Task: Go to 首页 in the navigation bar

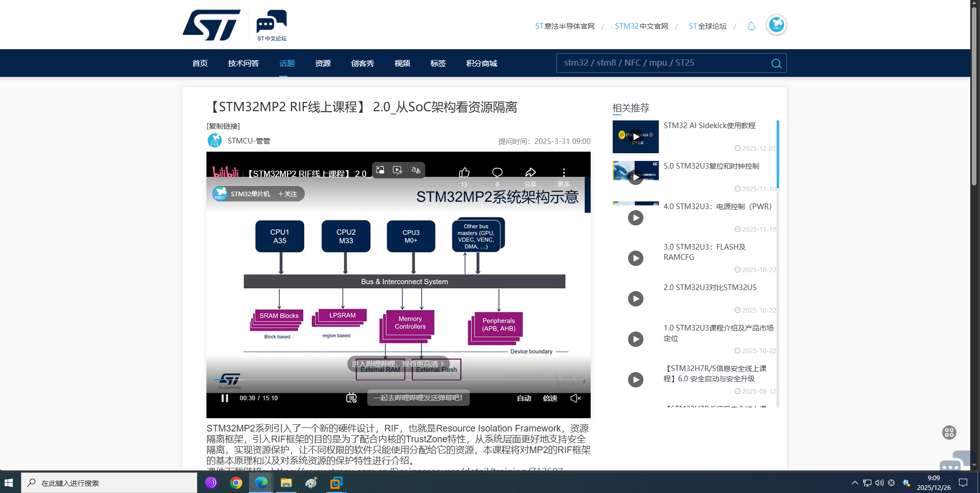Action: point(200,64)
